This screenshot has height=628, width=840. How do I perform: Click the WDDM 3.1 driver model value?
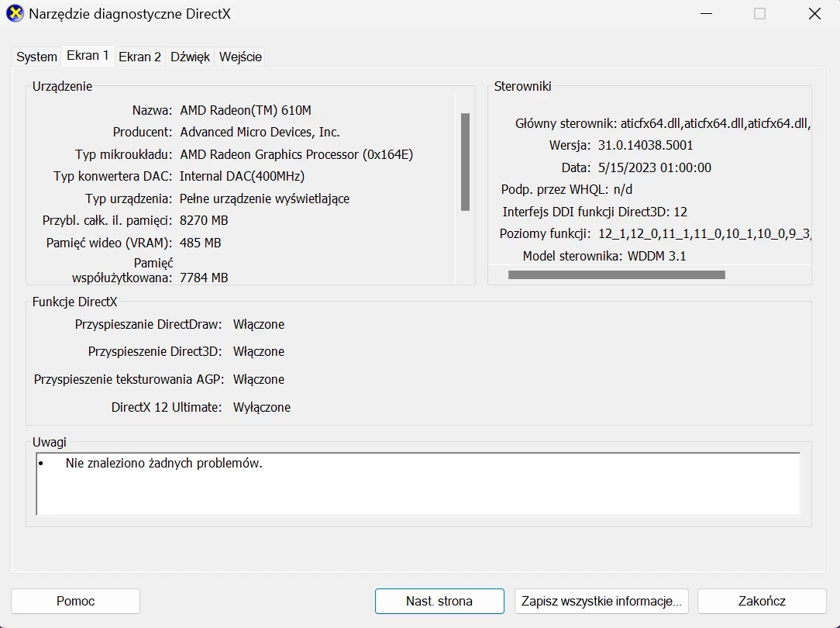click(657, 256)
